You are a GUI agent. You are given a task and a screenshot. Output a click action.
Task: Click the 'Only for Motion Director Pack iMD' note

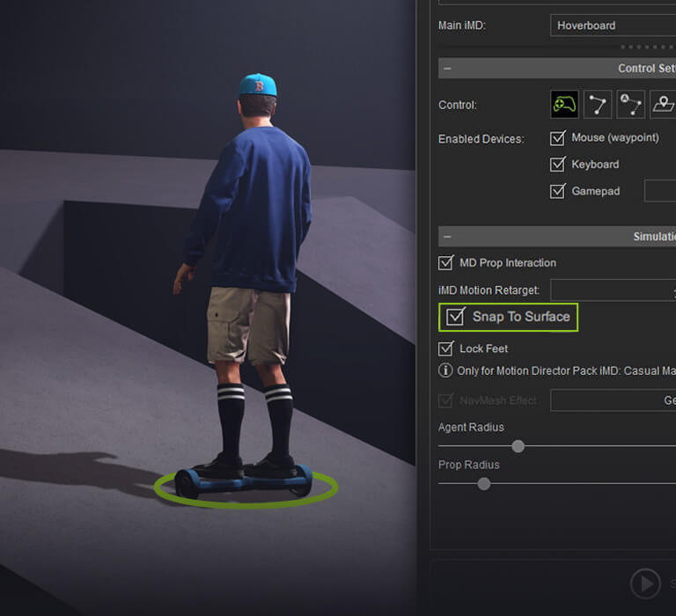(566, 370)
